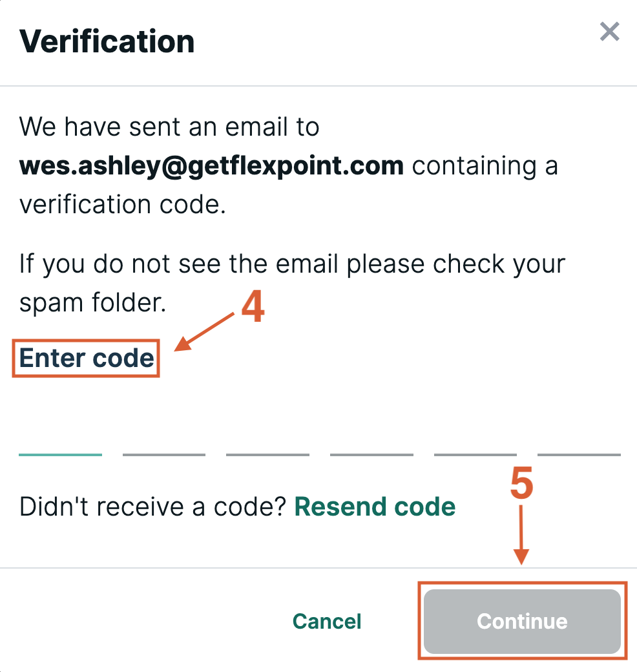Screen dimensions: 637x672
Task: Click the "Didn't receive a code?" text
Action: 152,507
